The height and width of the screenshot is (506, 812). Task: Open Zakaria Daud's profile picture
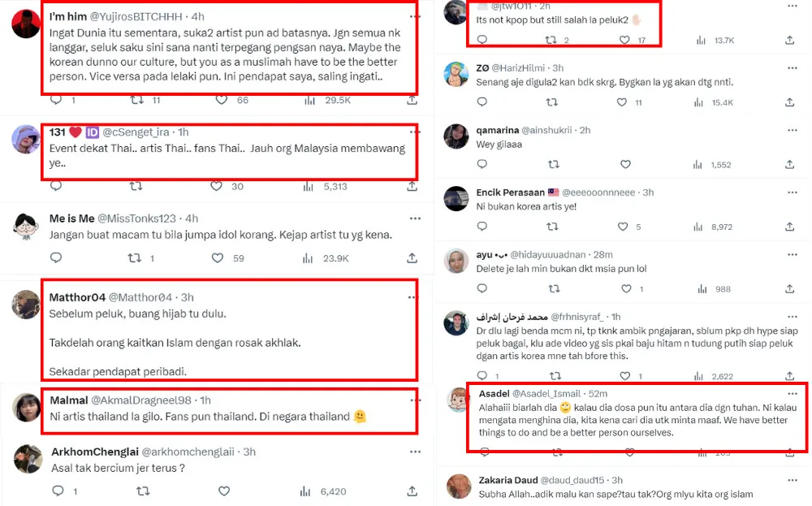click(458, 486)
